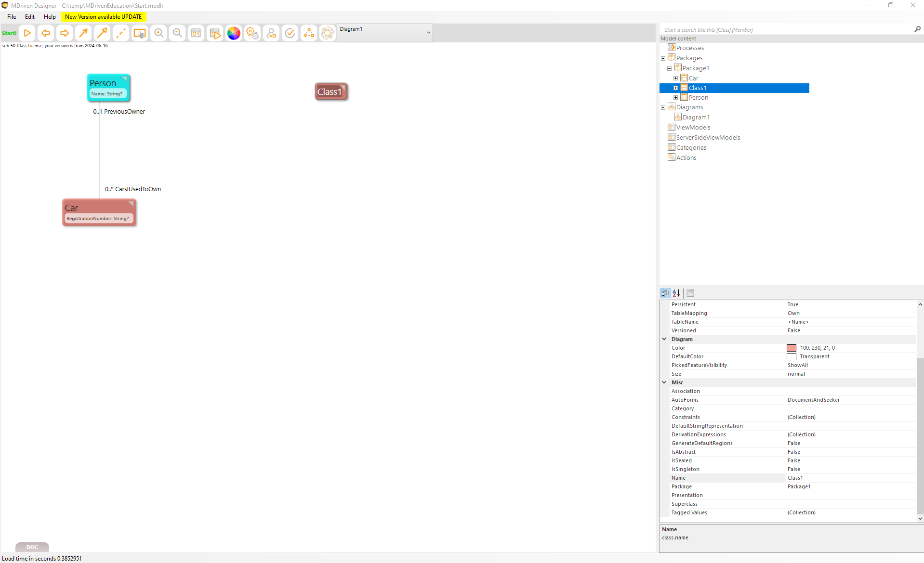Open the Edit menu

[x=30, y=17]
